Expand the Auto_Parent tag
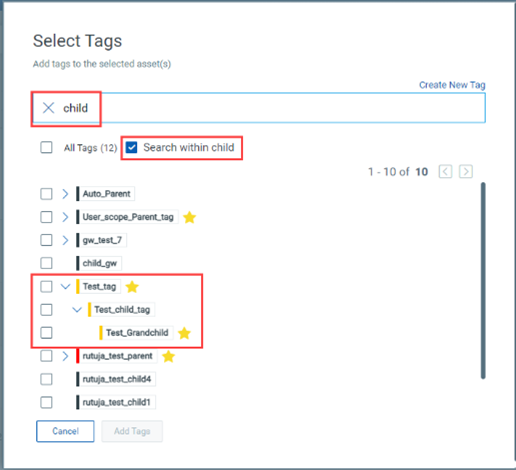This screenshot has width=516, height=470. pos(65,194)
